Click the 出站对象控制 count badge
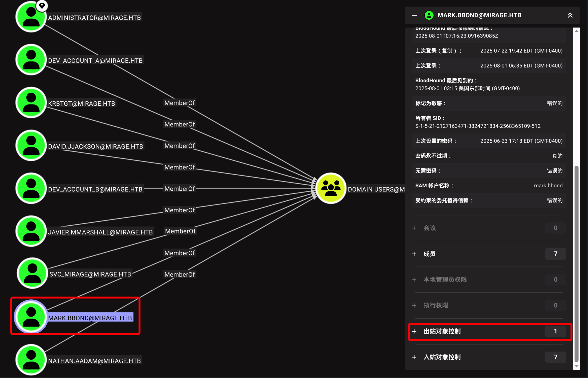This screenshot has height=378, width=588. tap(555, 331)
